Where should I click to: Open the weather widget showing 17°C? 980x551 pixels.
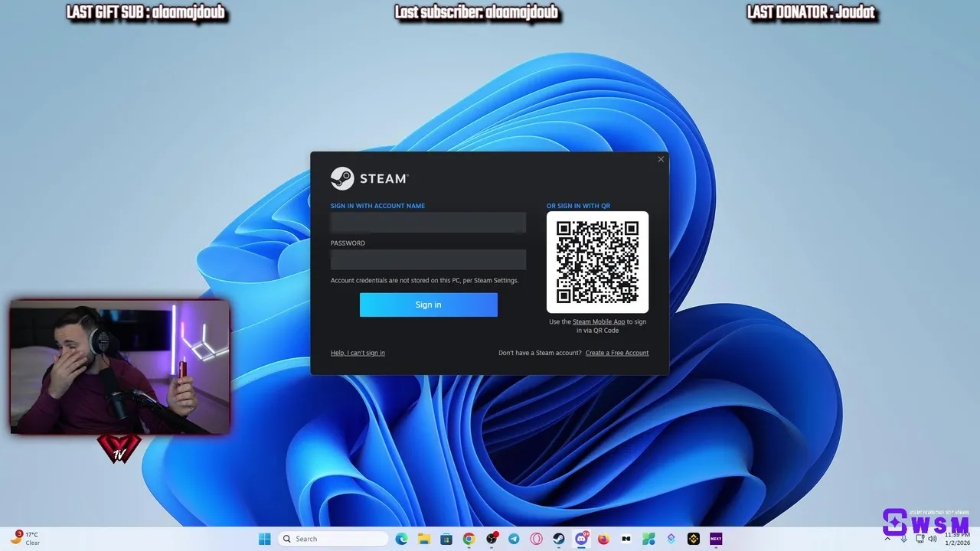pyautogui.click(x=25, y=539)
